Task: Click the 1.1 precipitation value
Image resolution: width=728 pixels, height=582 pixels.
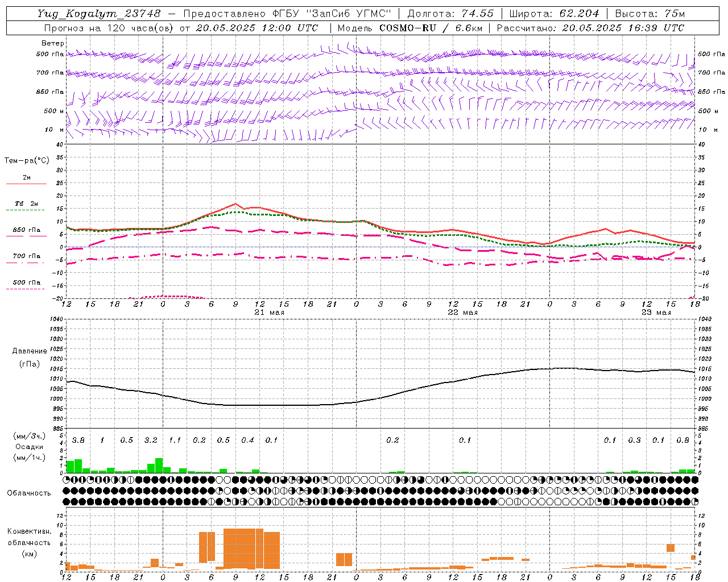Action: point(175,440)
